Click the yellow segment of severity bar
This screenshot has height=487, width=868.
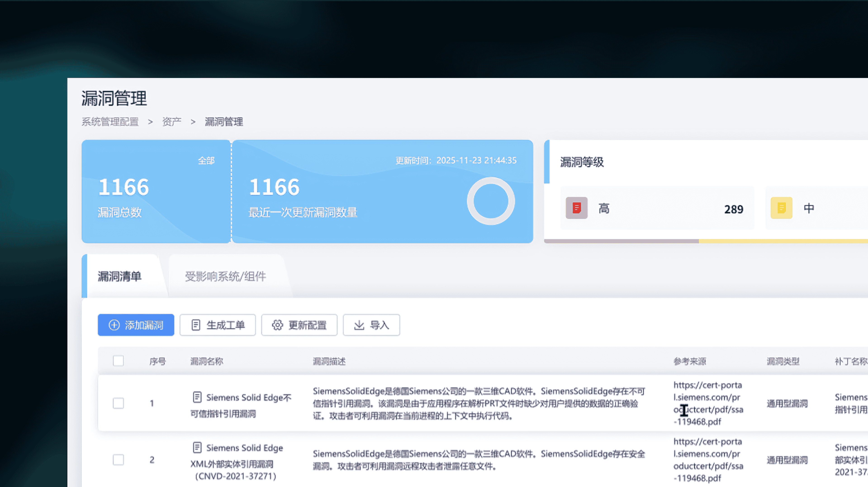(783, 241)
